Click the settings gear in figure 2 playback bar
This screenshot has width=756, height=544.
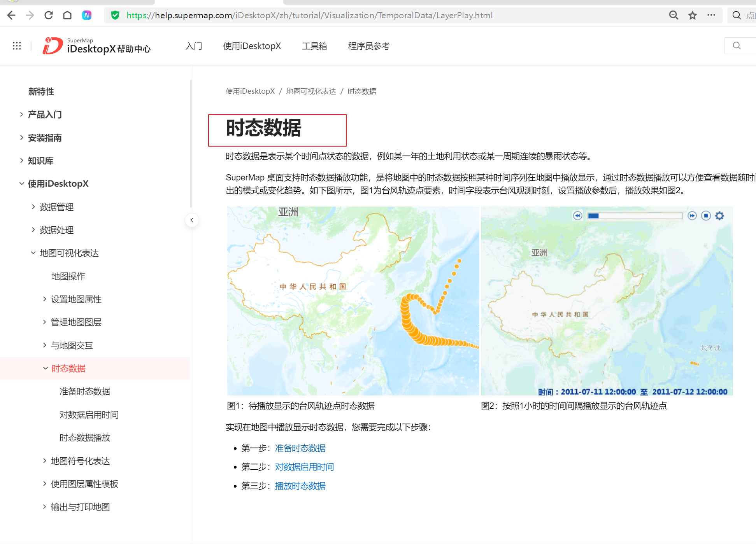pyautogui.click(x=719, y=215)
